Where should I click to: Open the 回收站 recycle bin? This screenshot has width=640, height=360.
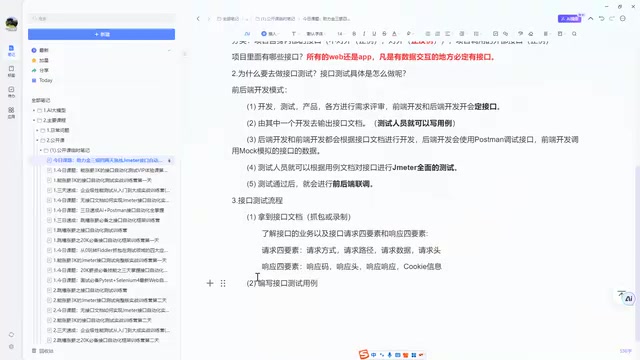pyautogui.click(x=43, y=351)
